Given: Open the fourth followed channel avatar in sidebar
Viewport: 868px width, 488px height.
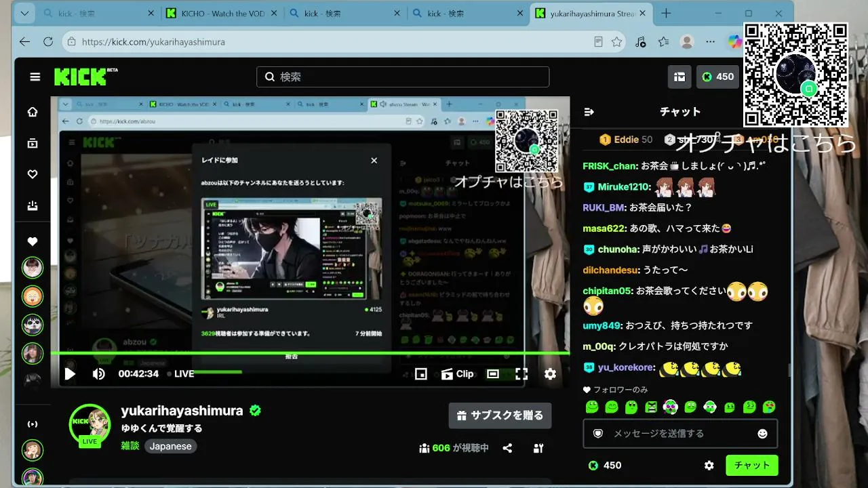Looking at the screenshot, I should click(32, 353).
